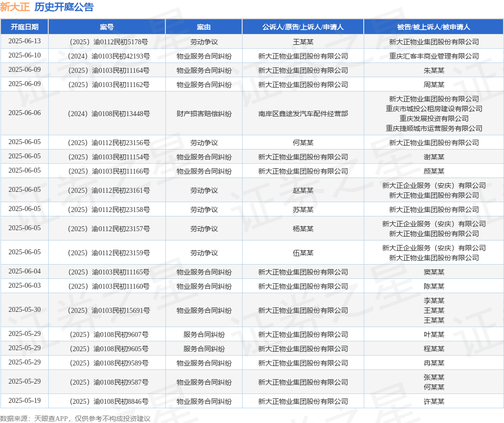Click defendant 冉某某

(x=434, y=363)
